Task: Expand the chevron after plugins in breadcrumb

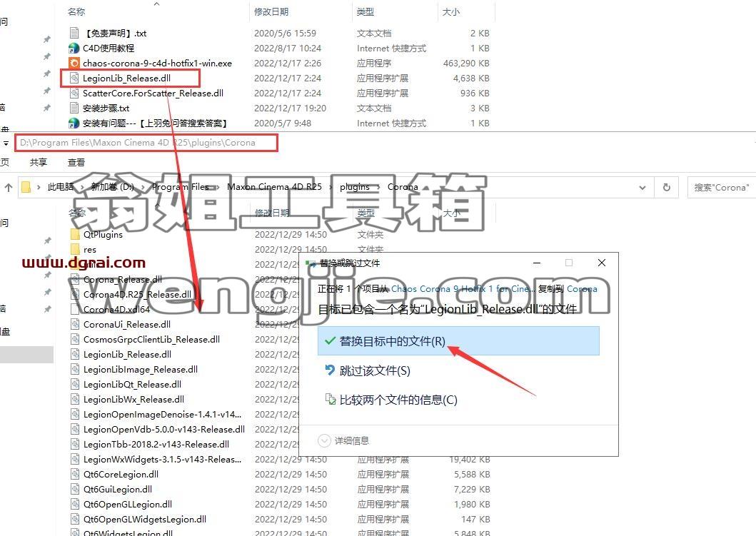Action: click(379, 187)
